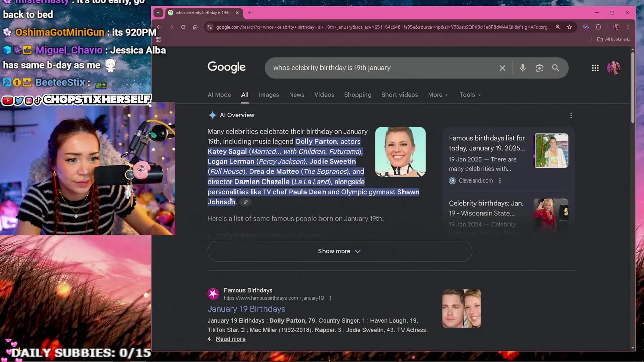Click chat username OshimaGotMiniGun
The image size is (644, 362).
59,32
